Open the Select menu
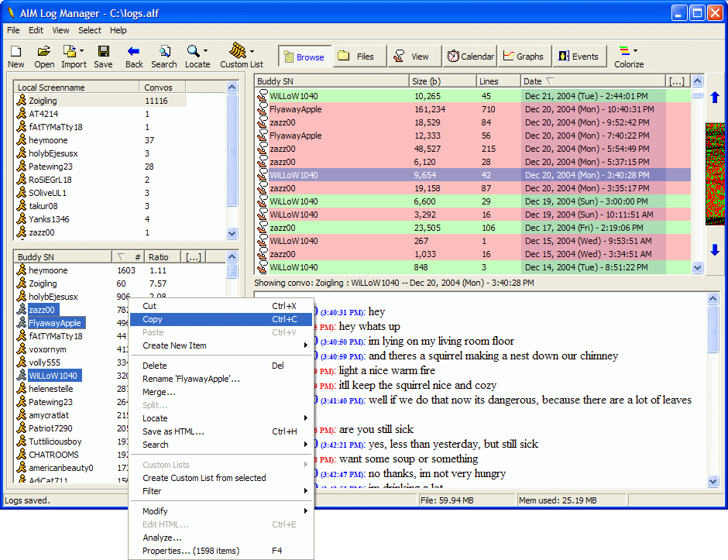The height and width of the screenshot is (560, 728). (x=89, y=30)
